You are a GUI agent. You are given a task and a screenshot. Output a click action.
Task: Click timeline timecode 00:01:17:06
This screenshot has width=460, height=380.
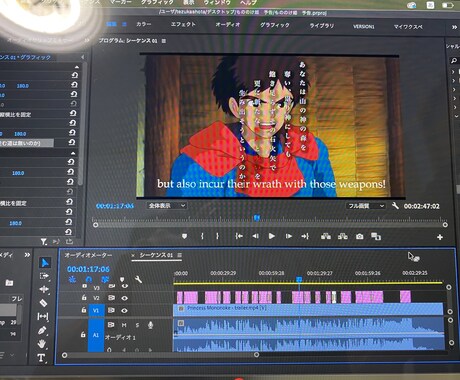click(88, 269)
